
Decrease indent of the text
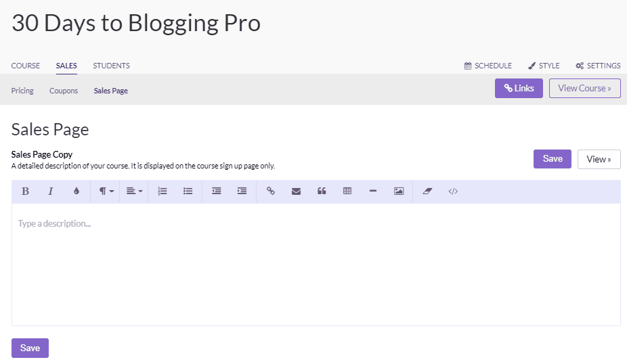coord(217,191)
